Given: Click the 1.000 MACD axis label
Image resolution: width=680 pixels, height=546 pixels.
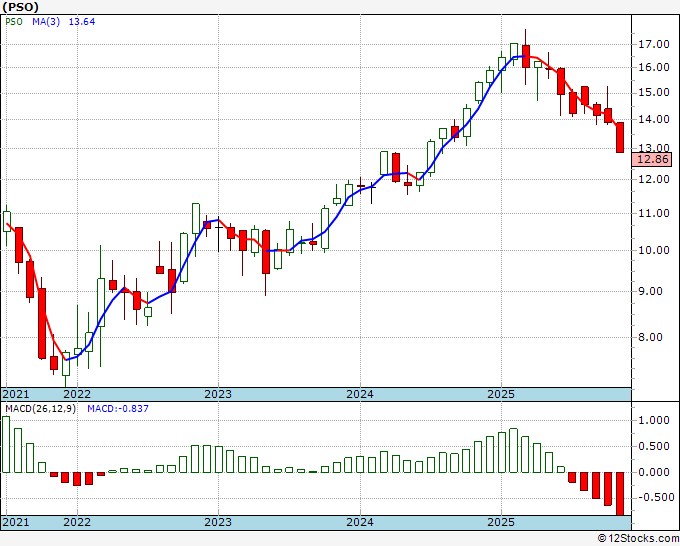Looking at the screenshot, I should pyautogui.click(x=654, y=420).
